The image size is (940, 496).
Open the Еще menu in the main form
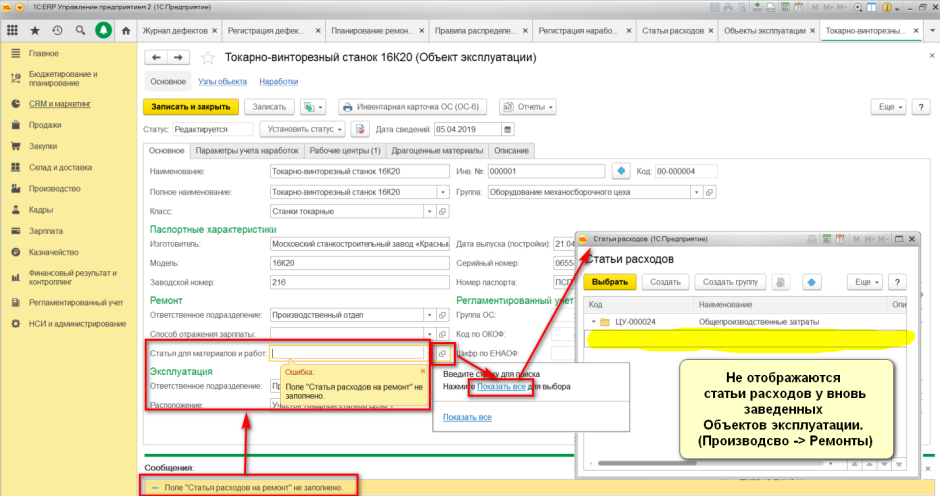pos(888,107)
